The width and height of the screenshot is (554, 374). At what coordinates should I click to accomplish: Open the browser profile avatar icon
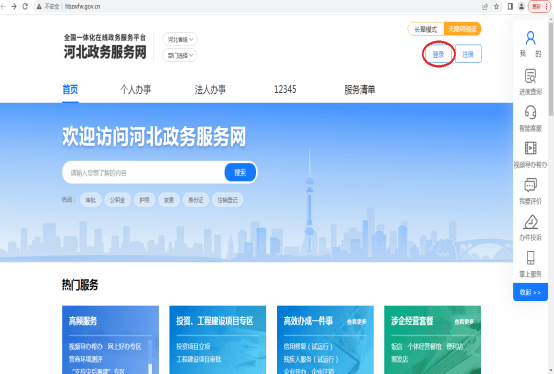[x=521, y=6]
